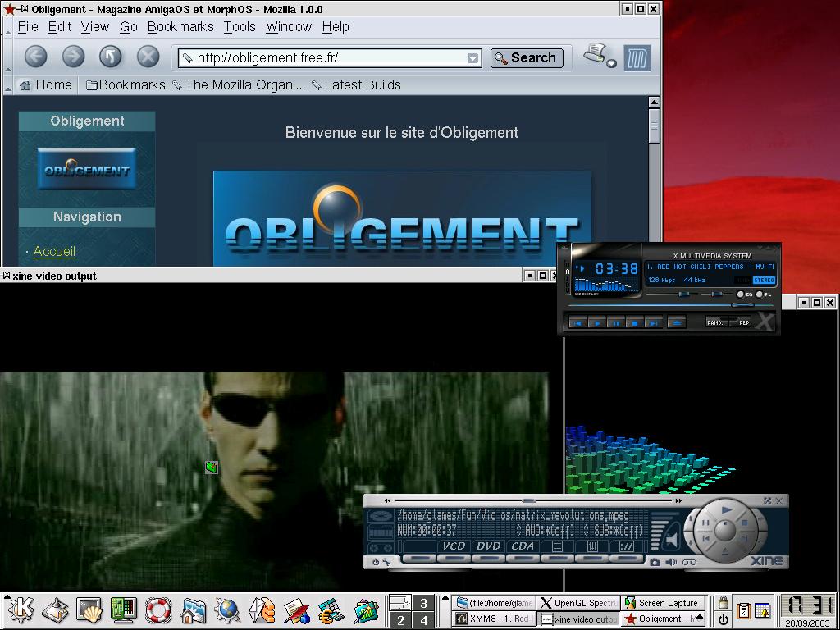Screen dimensions: 840x630
Task: Open the Help menu in Mozilla
Action: [336, 27]
